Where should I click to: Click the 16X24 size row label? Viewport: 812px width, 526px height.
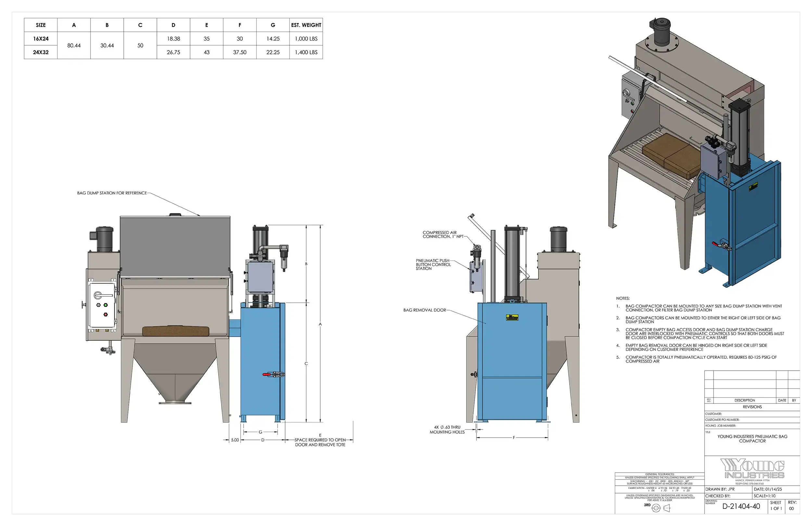41,39
